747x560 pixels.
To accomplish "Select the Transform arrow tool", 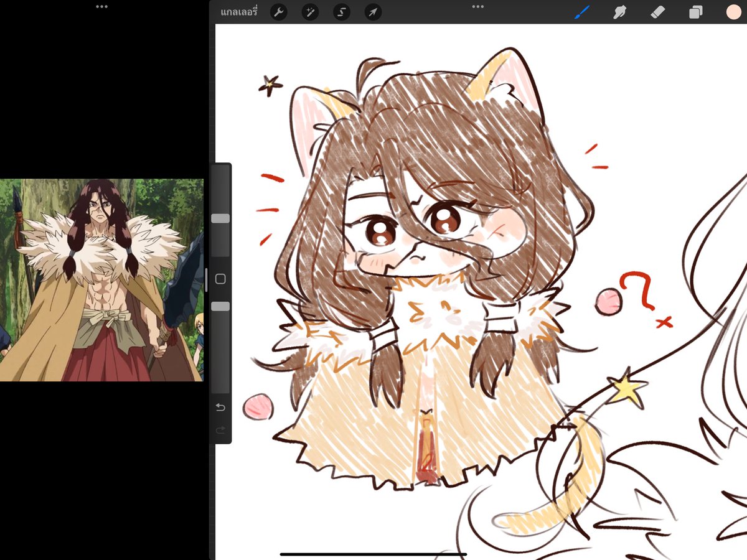I will tap(373, 12).
